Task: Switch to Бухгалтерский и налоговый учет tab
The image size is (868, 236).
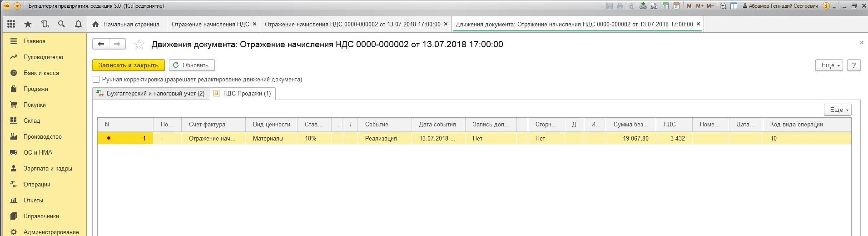Action: point(150,93)
